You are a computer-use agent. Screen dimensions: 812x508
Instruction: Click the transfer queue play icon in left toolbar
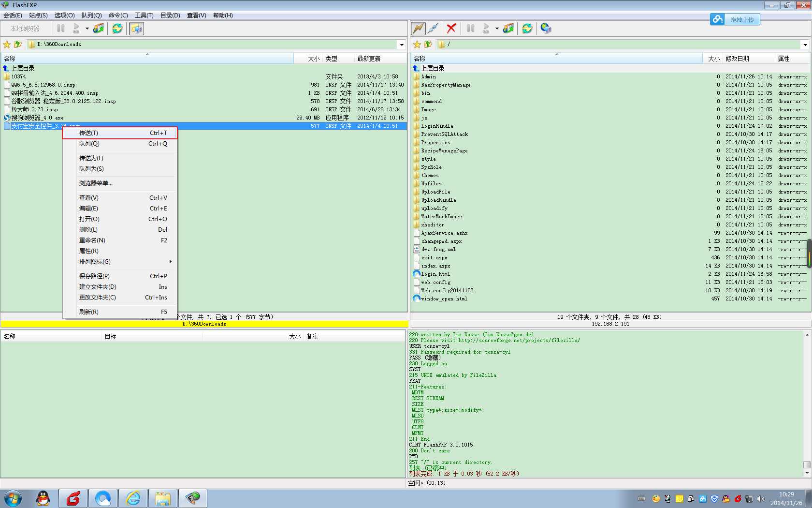76,29
